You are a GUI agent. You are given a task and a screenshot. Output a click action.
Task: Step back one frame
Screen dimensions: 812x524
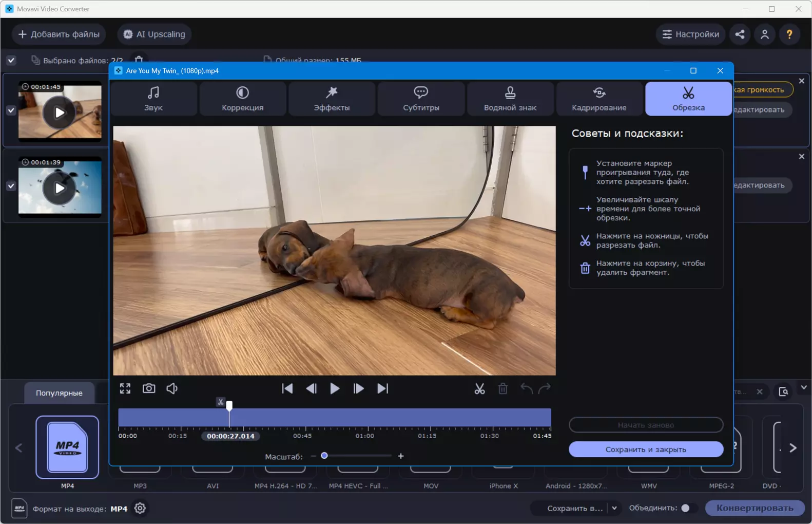click(311, 388)
